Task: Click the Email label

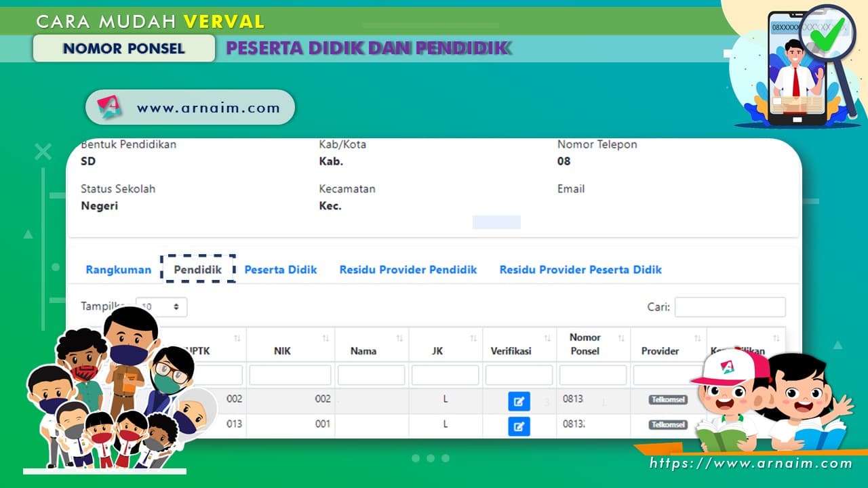Action: pos(571,189)
